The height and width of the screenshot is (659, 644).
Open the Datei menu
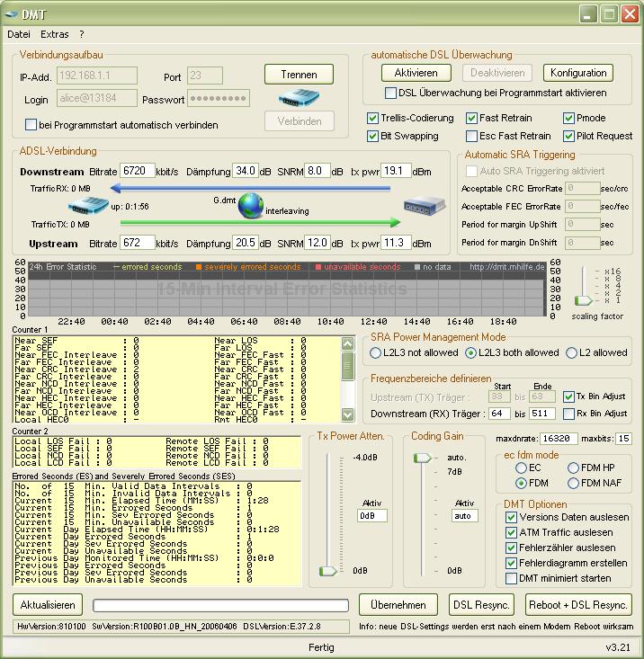point(19,34)
